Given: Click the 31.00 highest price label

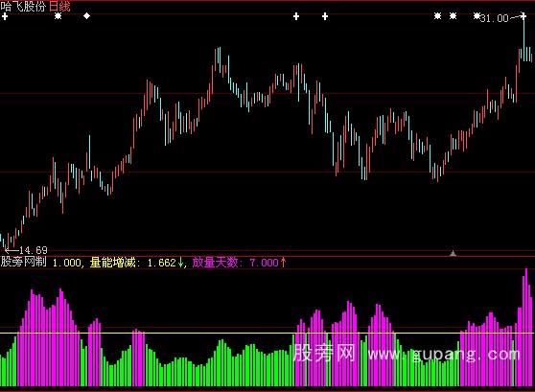Looking at the screenshot, I should [x=494, y=18].
